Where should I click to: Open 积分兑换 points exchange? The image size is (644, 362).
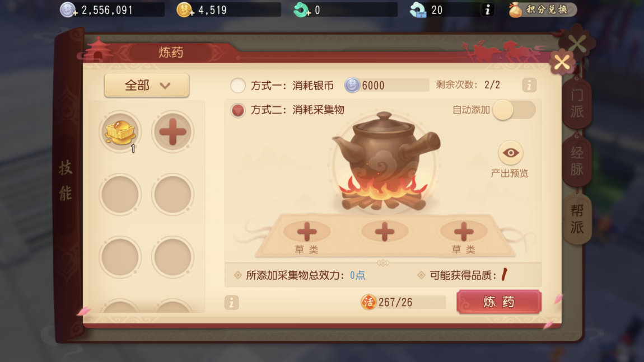coord(542,10)
